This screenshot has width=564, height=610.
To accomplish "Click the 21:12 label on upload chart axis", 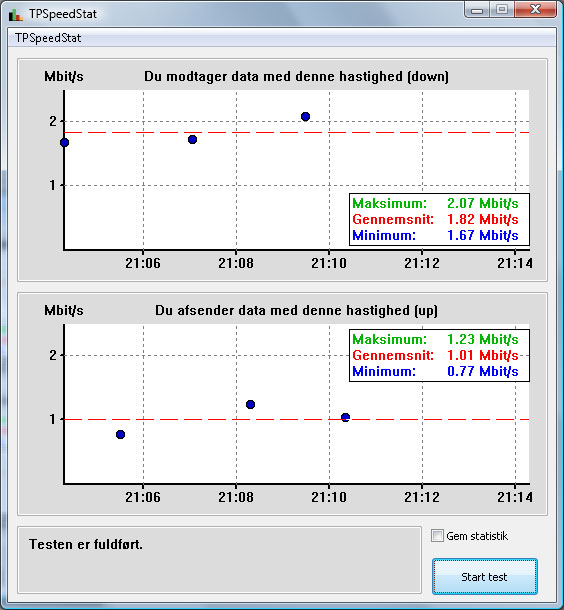I will (422, 497).
